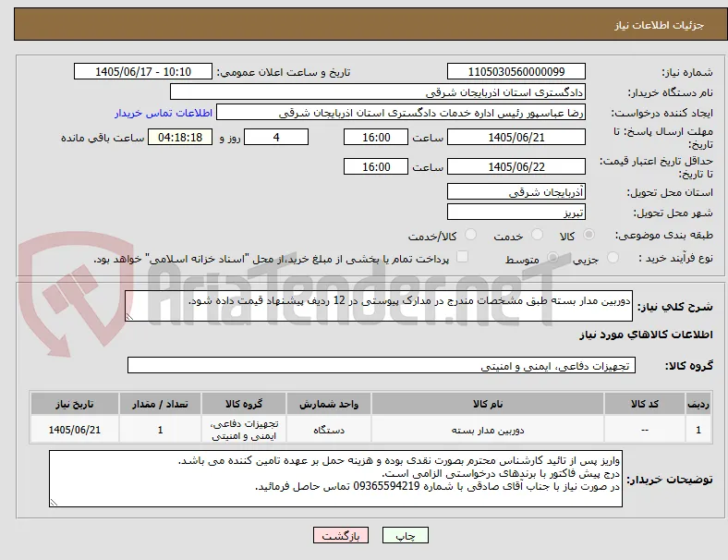
Task: Click the توضیحات خریدار label
Action: pyautogui.click(x=670, y=480)
